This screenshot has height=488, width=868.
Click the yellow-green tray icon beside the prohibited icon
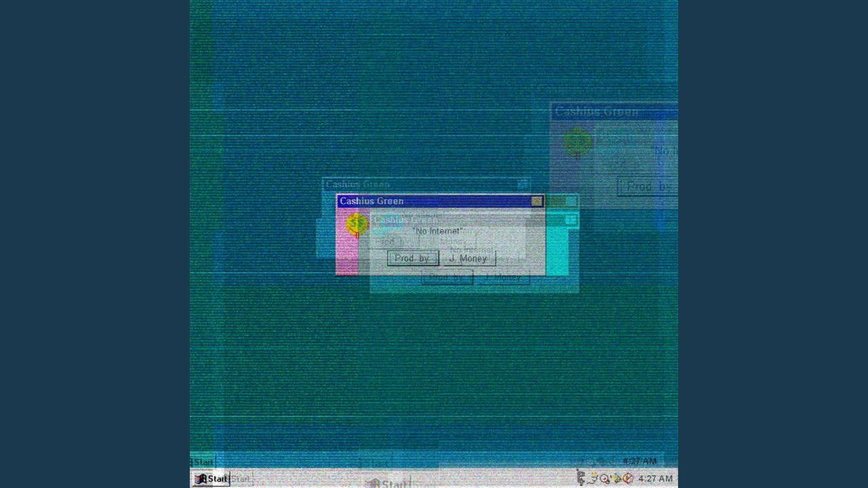tap(616, 479)
